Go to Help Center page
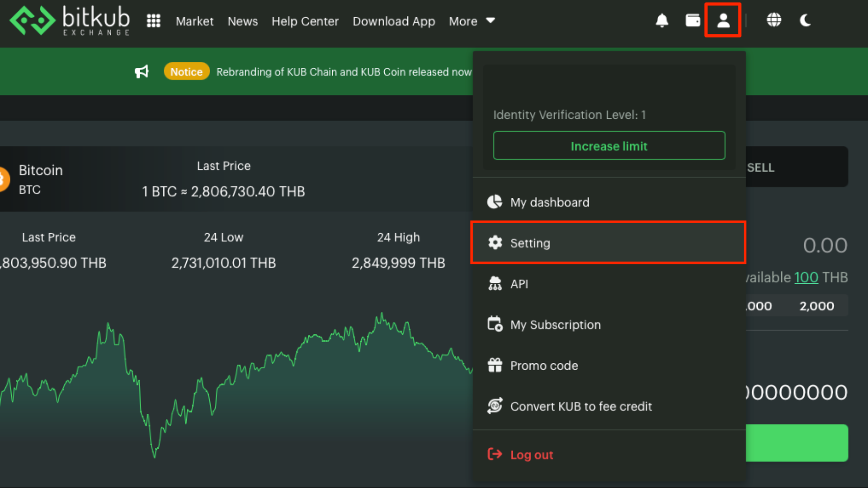The width and height of the screenshot is (868, 488). (305, 21)
